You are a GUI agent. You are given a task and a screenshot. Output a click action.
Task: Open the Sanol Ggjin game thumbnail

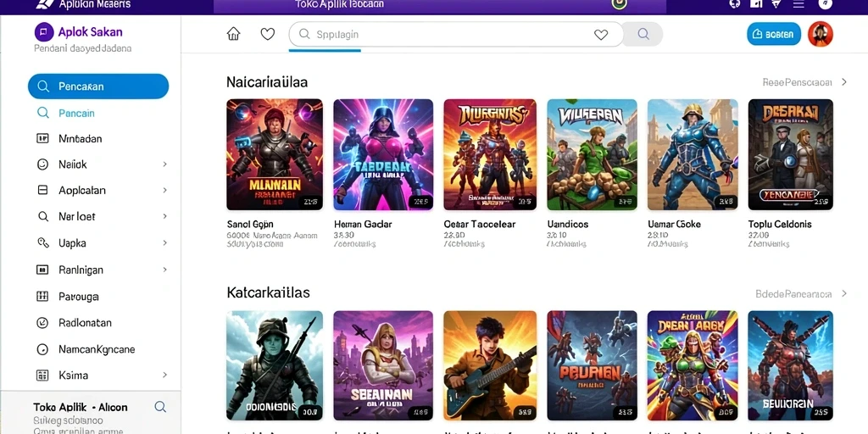275,154
